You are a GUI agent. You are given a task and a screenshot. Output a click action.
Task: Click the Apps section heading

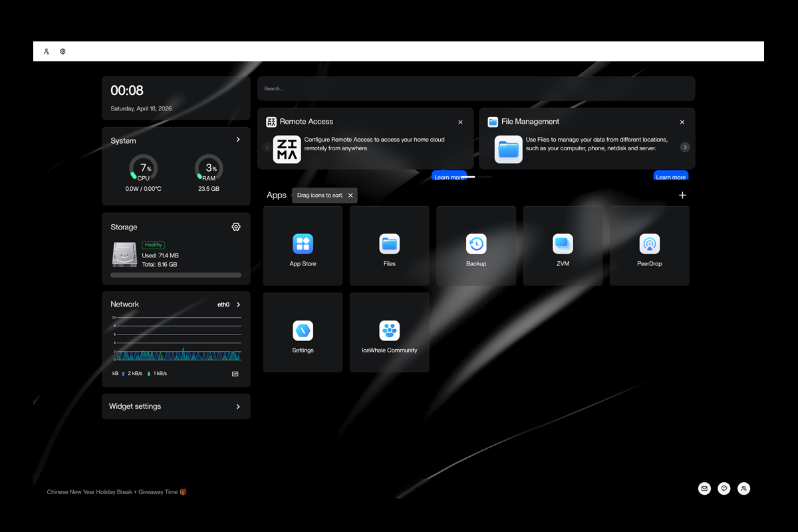coord(277,196)
